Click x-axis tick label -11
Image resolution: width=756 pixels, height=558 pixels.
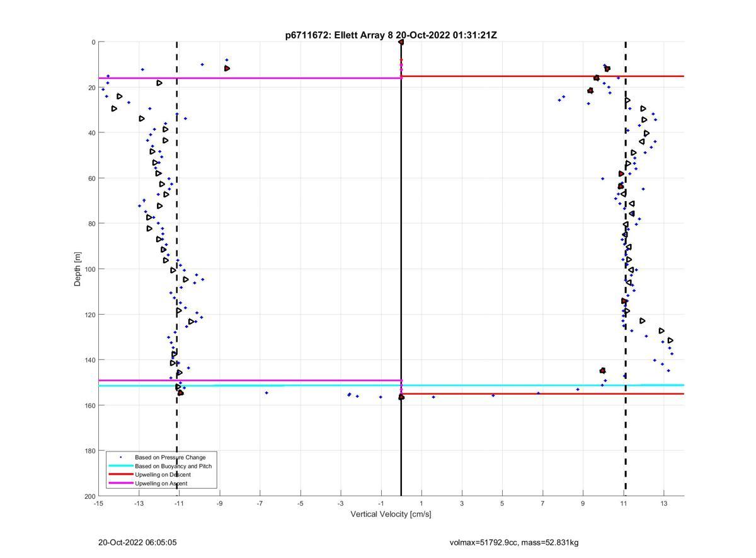coord(179,503)
